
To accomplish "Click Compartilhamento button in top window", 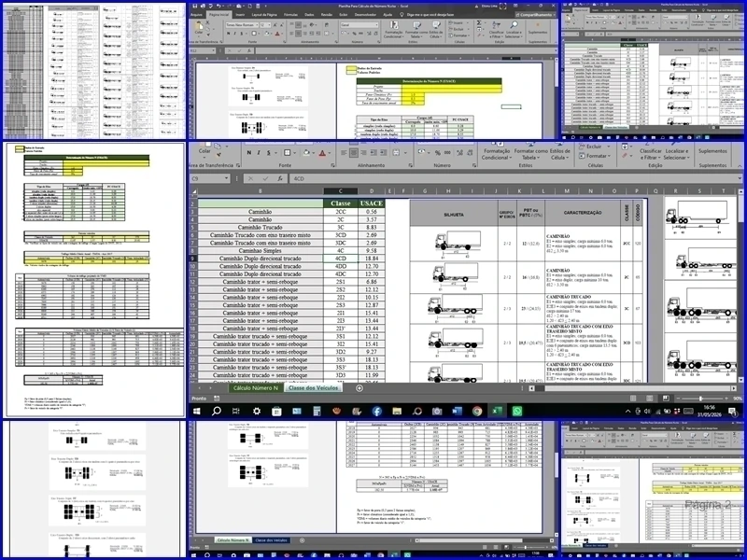I will (535, 15).
